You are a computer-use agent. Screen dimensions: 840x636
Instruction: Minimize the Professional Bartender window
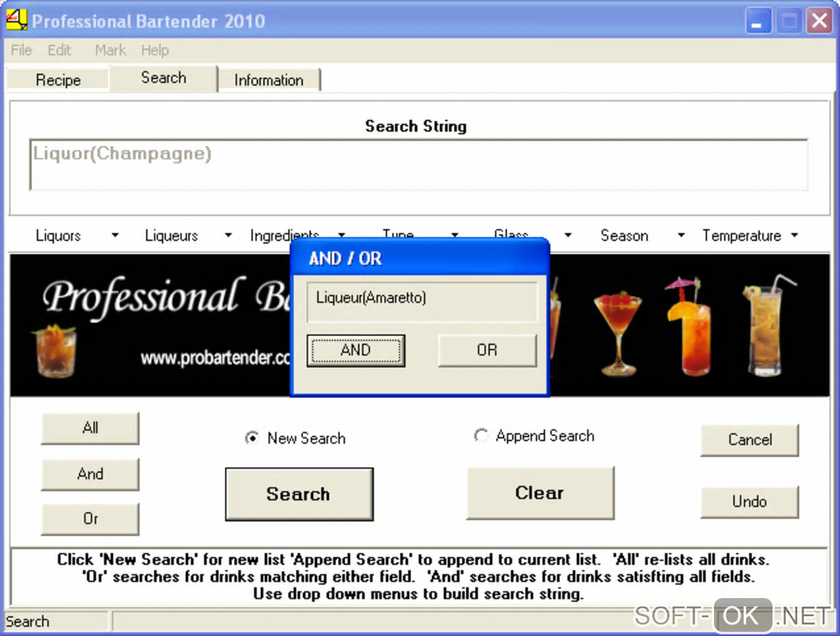758,21
